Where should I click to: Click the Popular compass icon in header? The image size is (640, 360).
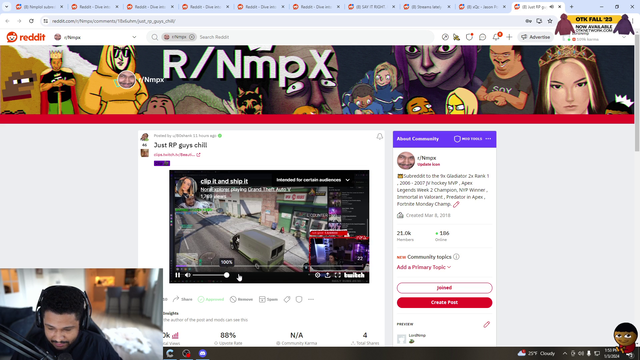pyautogui.click(x=445, y=37)
